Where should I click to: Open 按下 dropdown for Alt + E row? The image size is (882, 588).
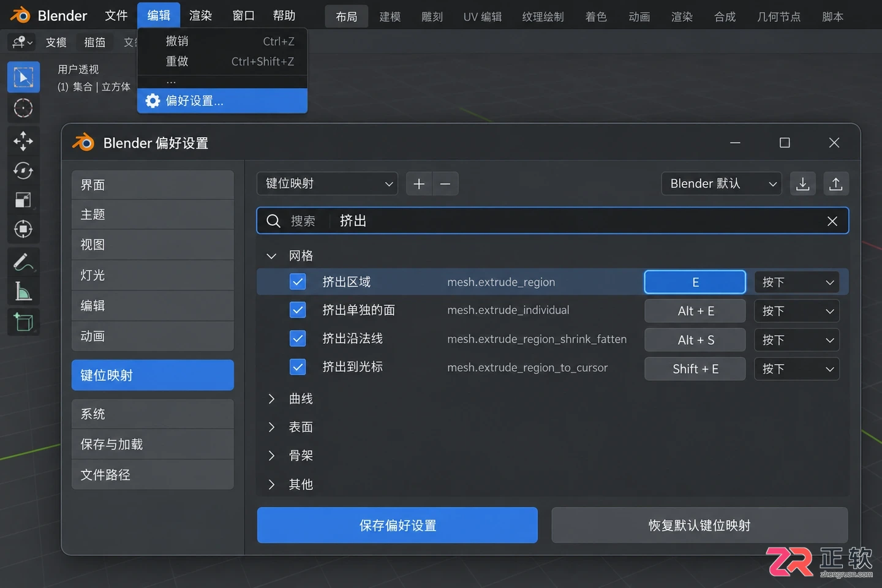(x=797, y=311)
